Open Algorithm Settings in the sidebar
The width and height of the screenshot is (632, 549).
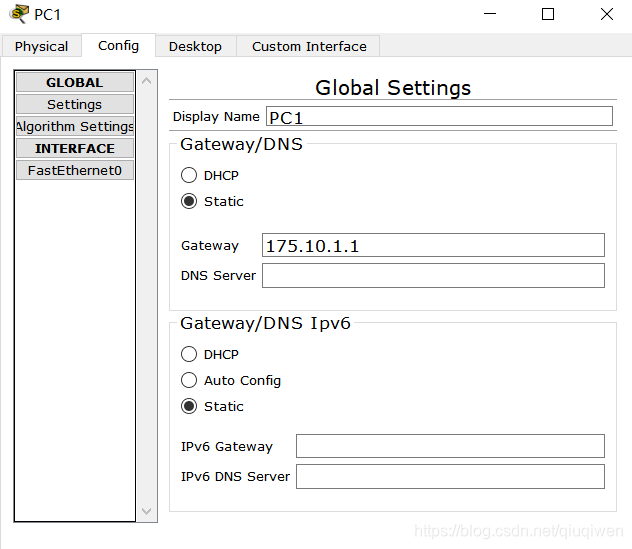(75, 127)
